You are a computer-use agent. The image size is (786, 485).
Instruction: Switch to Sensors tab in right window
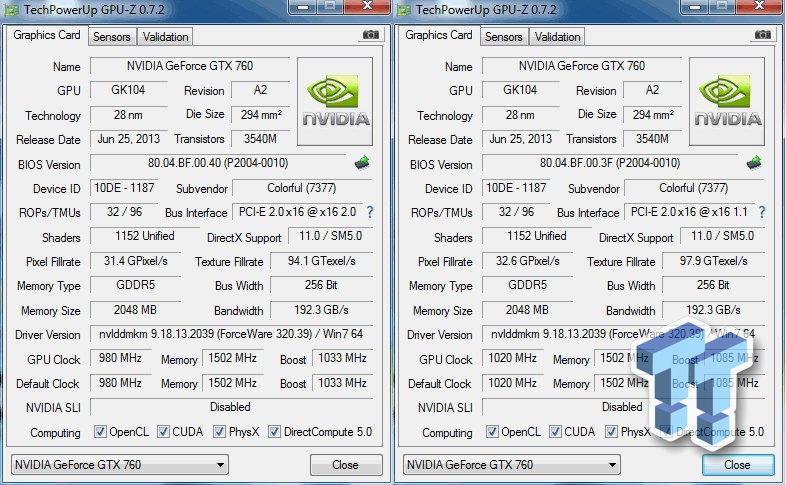coord(504,37)
